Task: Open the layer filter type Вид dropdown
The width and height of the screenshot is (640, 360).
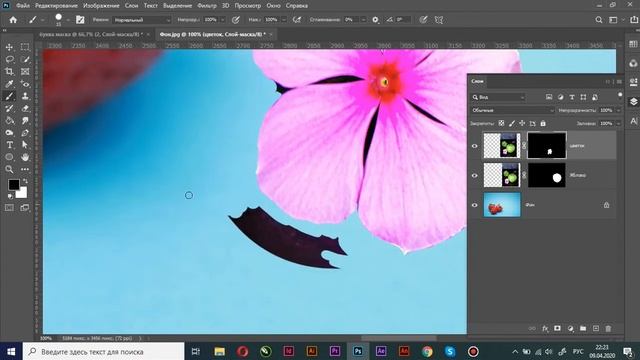Action: pos(498,97)
